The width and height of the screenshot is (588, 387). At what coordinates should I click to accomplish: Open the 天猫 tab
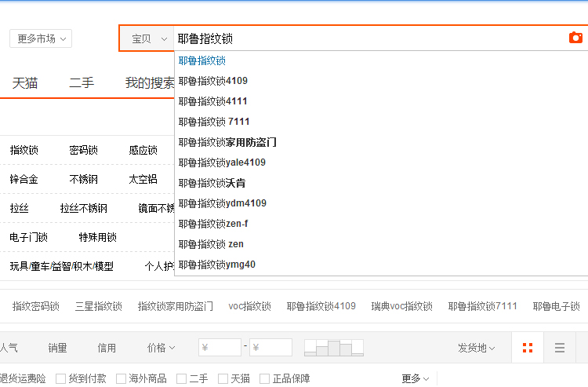pyautogui.click(x=25, y=83)
